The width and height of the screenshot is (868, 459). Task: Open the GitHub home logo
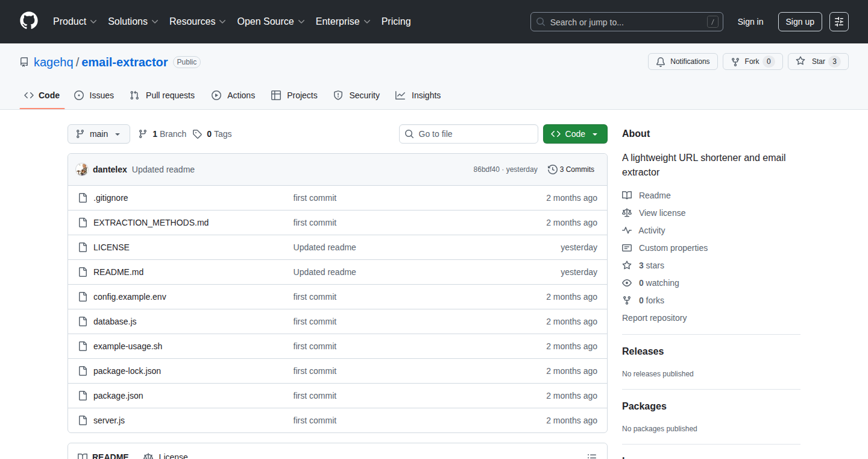click(x=29, y=21)
